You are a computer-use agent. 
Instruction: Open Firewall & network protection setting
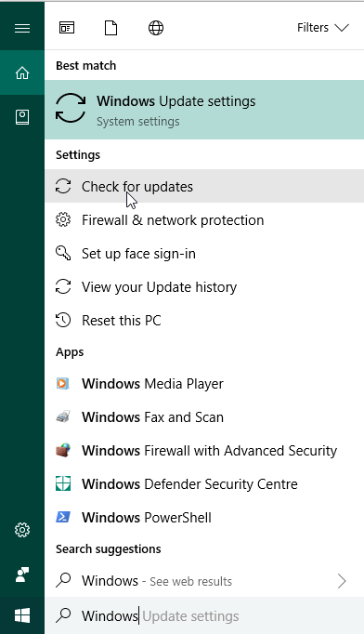[x=204, y=220]
